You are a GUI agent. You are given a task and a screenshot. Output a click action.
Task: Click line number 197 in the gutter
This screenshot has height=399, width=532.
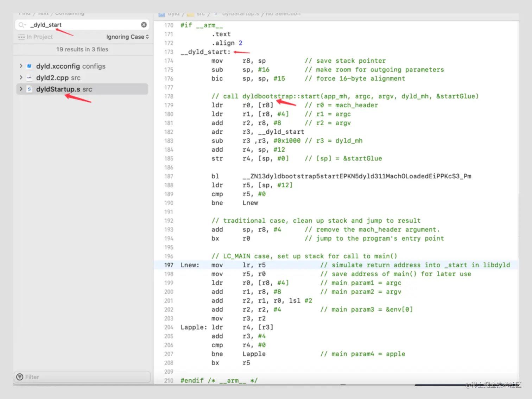tap(169, 265)
